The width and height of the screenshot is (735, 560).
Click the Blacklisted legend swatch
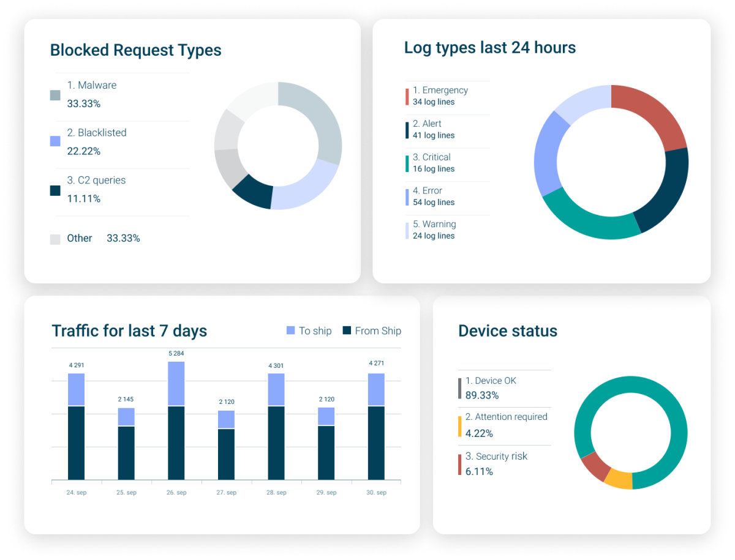55,141
